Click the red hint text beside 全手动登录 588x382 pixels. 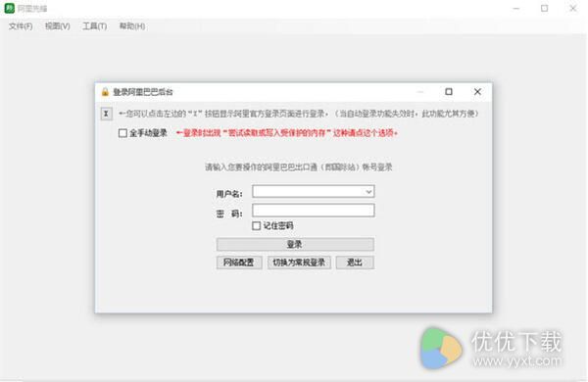click(x=287, y=133)
